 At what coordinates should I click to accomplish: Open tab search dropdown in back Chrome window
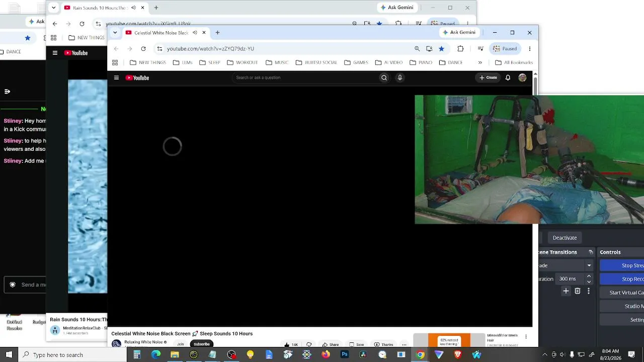click(x=53, y=8)
